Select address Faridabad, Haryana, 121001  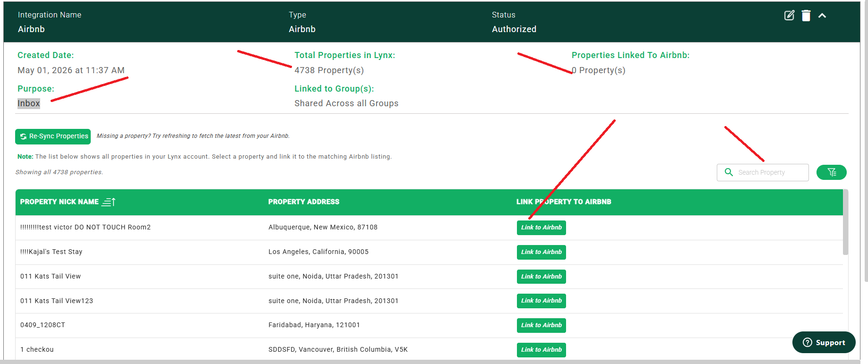point(314,325)
